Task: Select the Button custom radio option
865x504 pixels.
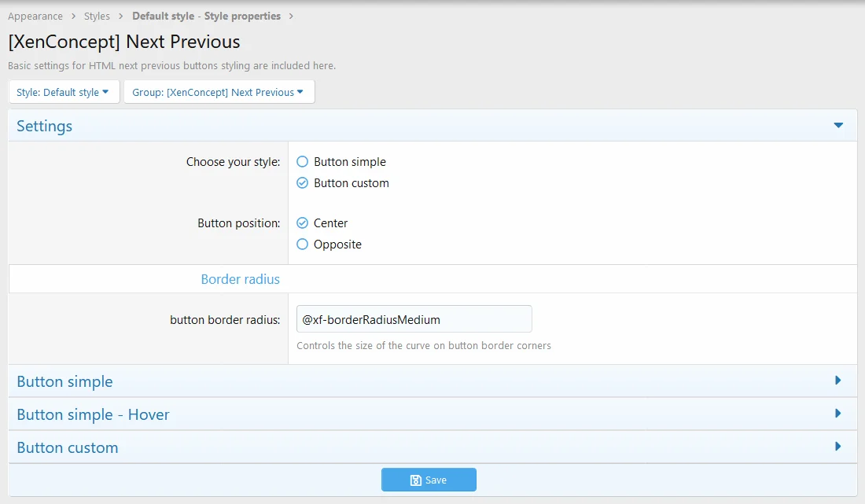Action: point(303,183)
